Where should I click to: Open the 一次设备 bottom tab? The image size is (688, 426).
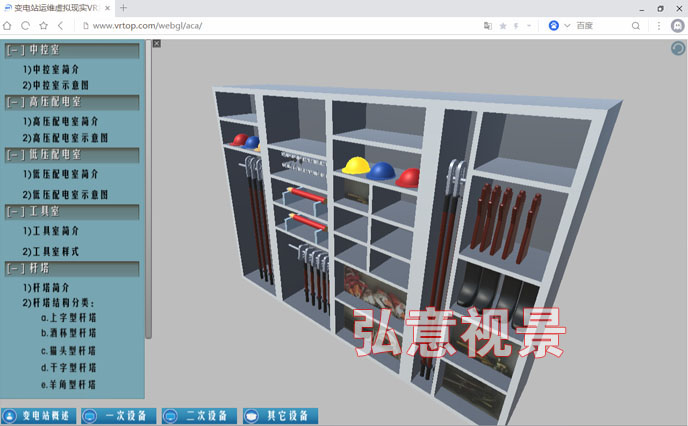pyautogui.click(x=119, y=416)
